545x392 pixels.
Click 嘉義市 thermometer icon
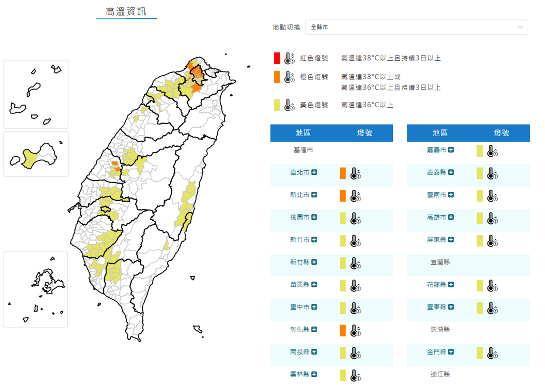492,151
